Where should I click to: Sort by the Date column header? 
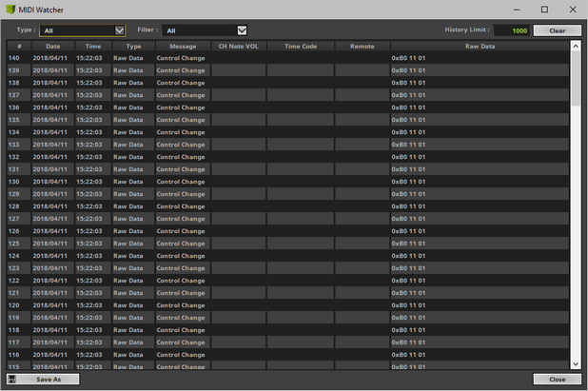pyautogui.click(x=53, y=46)
